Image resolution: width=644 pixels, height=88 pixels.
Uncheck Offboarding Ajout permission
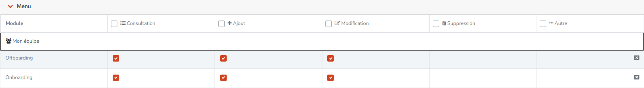(x=223, y=58)
